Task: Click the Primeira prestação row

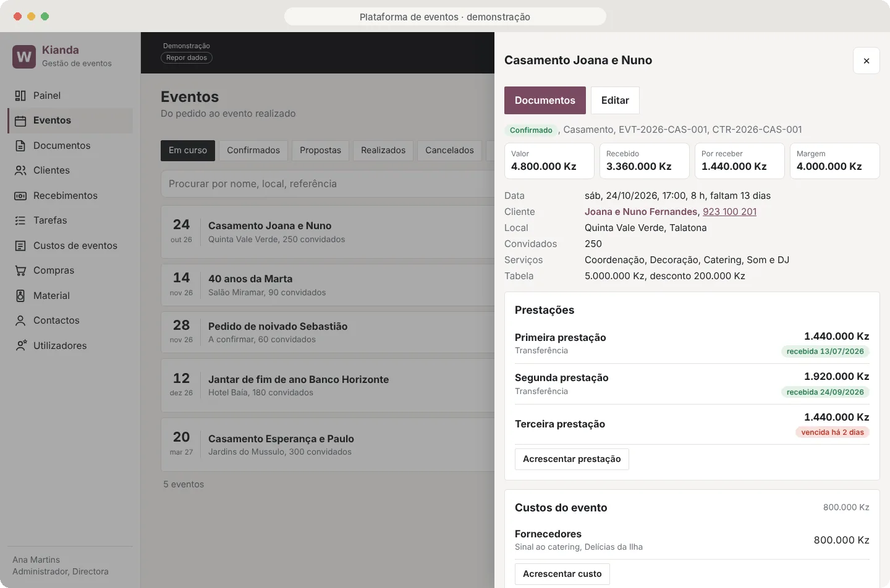Action: [x=692, y=344]
